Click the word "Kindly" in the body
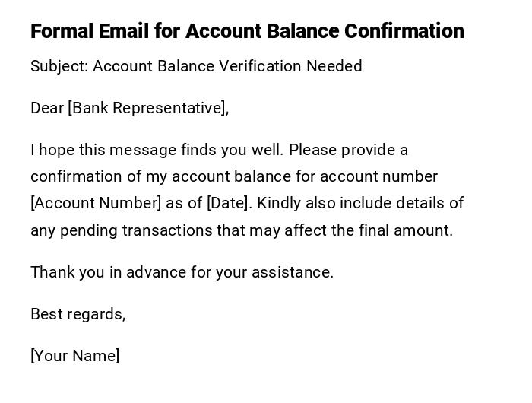 click(x=280, y=203)
